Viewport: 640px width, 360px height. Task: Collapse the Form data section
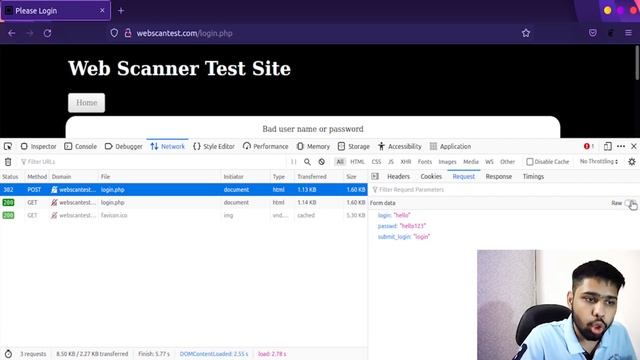(382, 203)
